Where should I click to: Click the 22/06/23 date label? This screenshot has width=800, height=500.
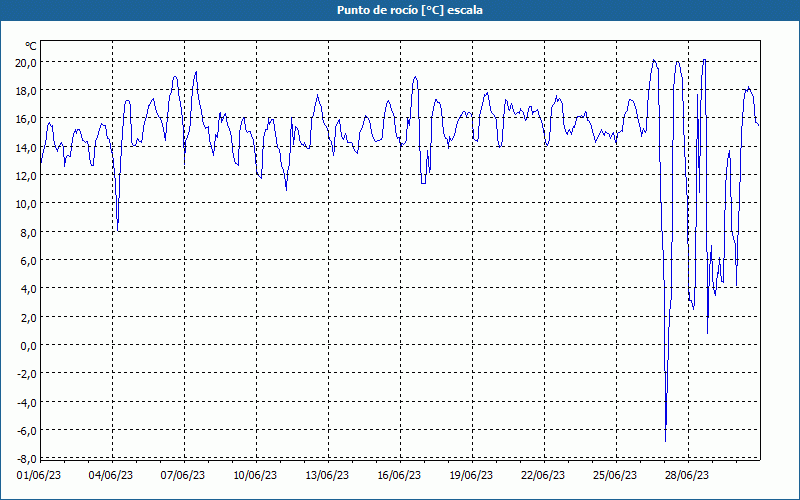pos(543,475)
